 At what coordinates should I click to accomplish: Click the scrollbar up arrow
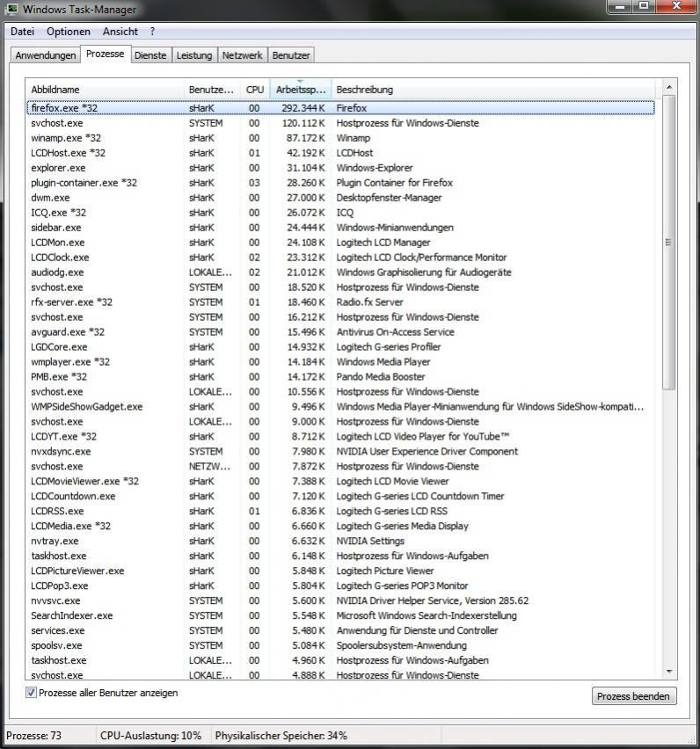(x=669, y=87)
